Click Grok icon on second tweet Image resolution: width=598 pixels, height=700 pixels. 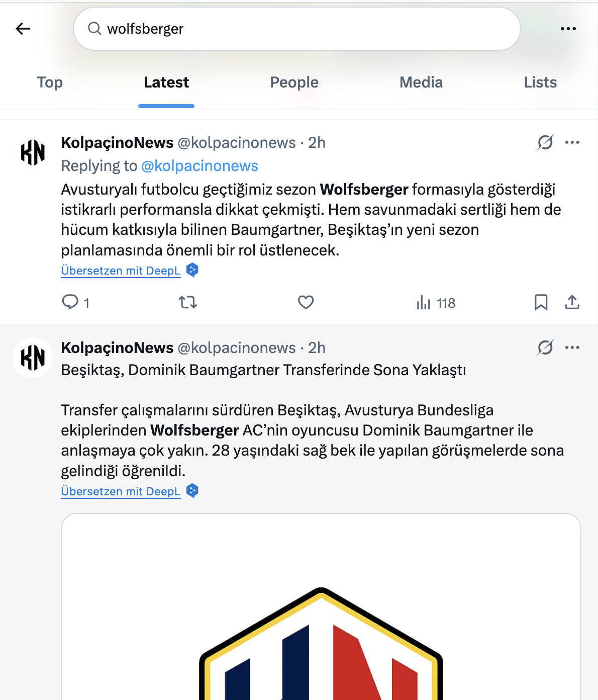(545, 347)
